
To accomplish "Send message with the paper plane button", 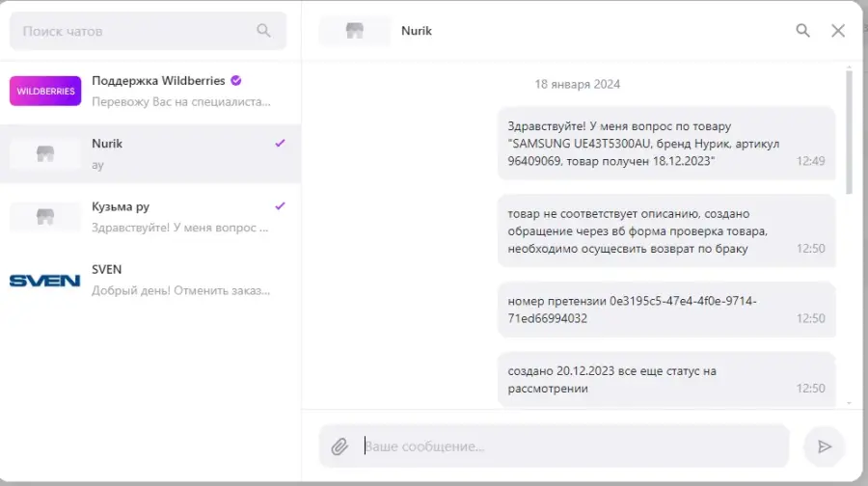I will point(825,446).
